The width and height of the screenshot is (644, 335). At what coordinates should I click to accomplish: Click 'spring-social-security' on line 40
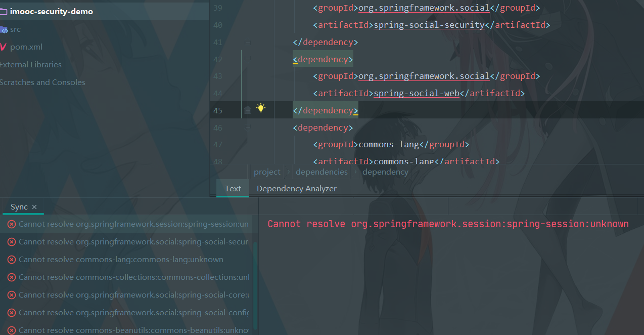point(429,25)
